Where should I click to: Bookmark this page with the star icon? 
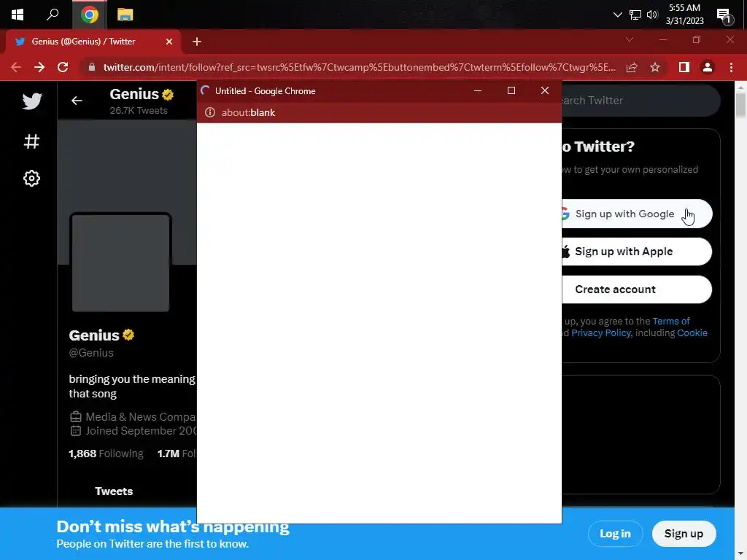pyautogui.click(x=655, y=68)
